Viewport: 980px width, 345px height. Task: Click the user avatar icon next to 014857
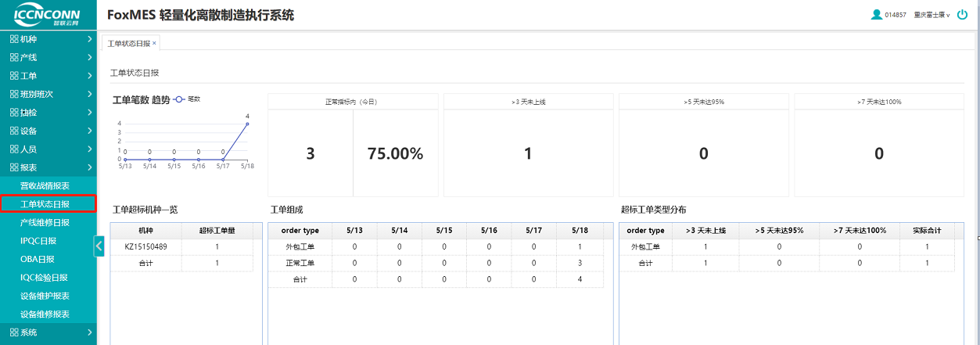tap(877, 14)
